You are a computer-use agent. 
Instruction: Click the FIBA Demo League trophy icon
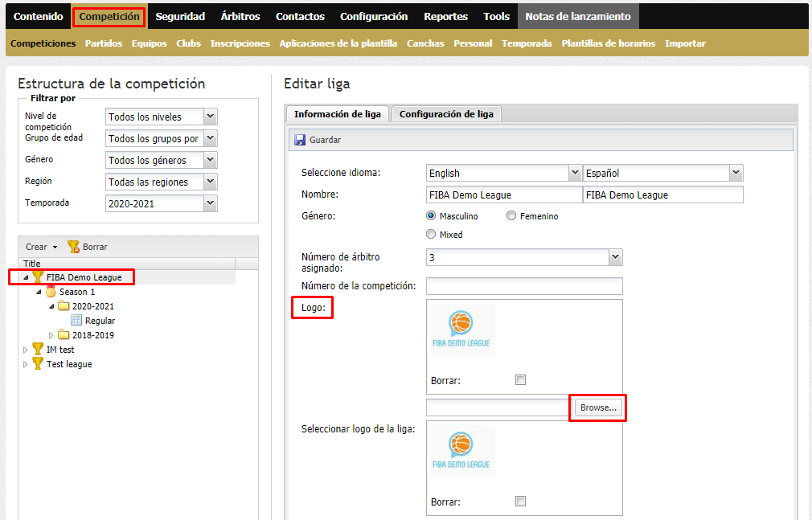tap(38, 277)
